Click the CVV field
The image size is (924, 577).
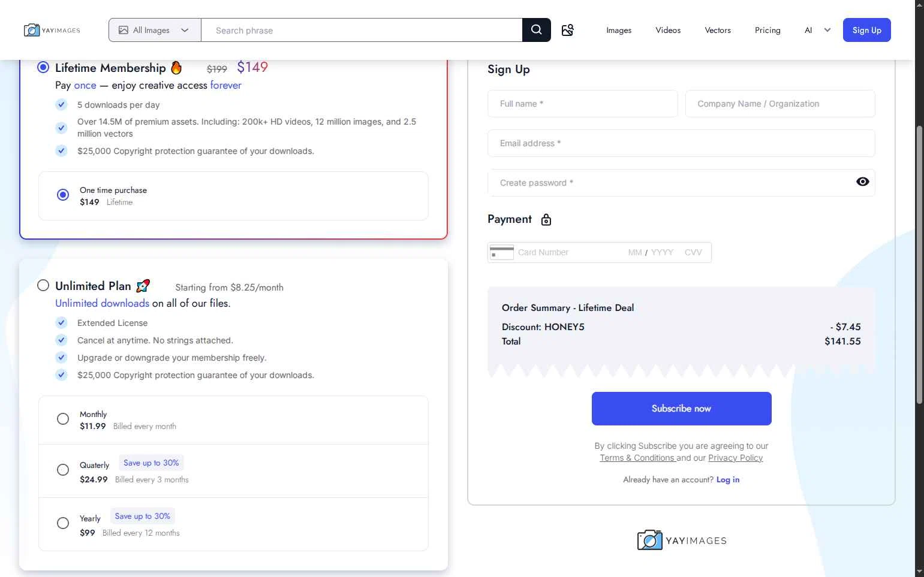click(x=693, y=252)
